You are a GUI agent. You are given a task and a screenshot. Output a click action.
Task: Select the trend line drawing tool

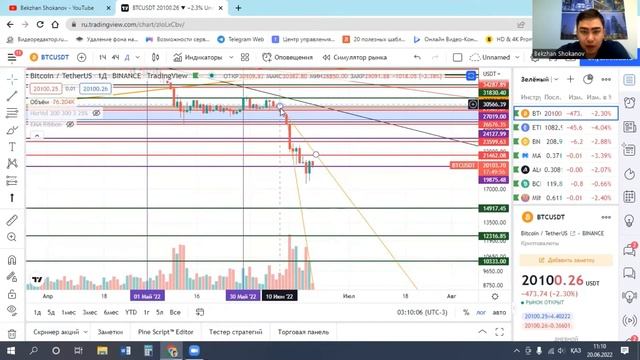[12, 96]
